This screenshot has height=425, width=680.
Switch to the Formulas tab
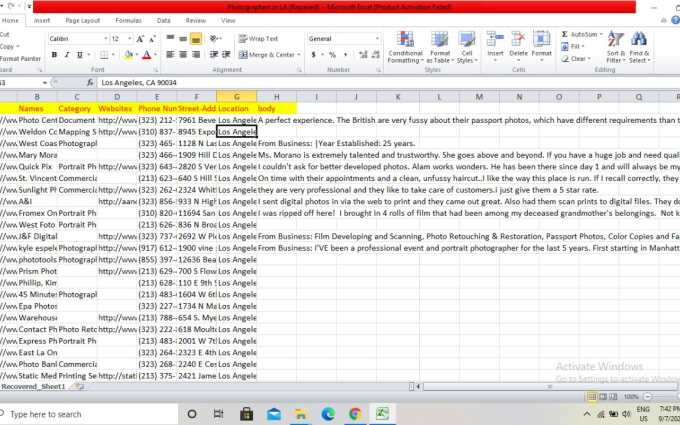pos(128,20)
